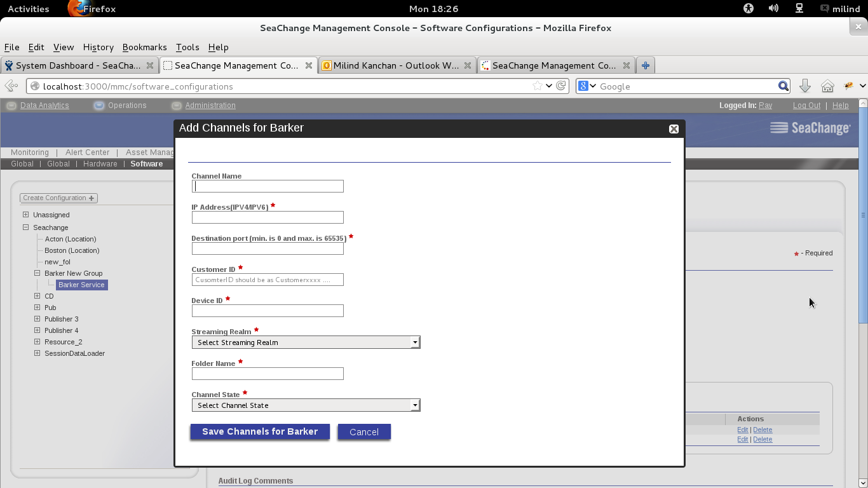Viewport: 868px width, 488px height.
Task: Expand the CD tree node
Action: pos(37,296)
